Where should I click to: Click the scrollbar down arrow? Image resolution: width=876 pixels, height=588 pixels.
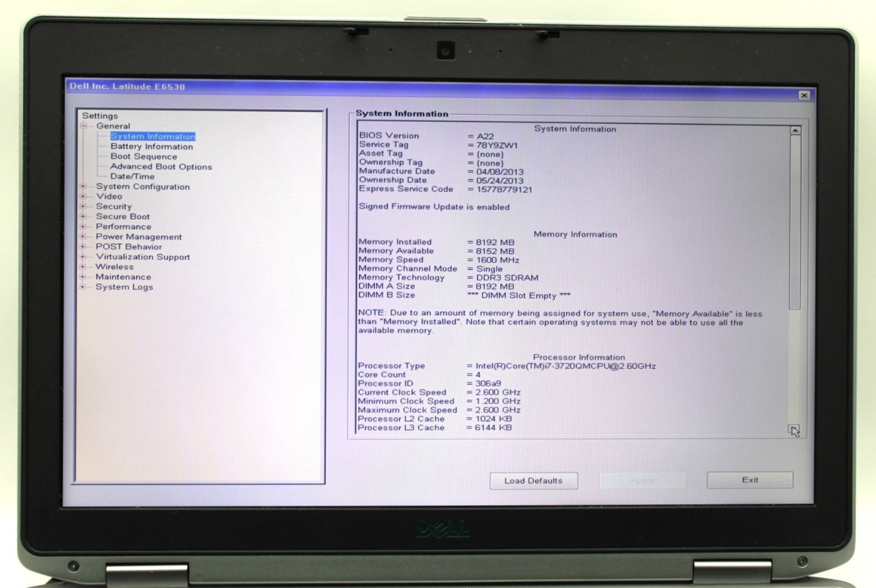point(794,430)
